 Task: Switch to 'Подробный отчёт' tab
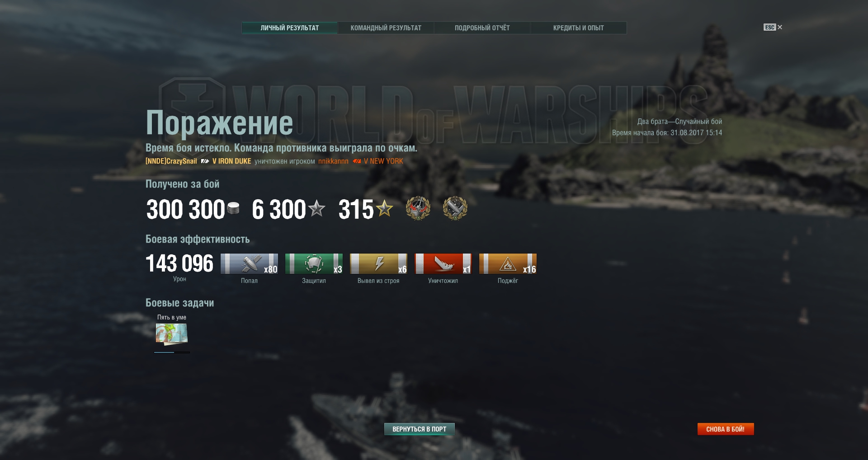click(x=482, y=28)
